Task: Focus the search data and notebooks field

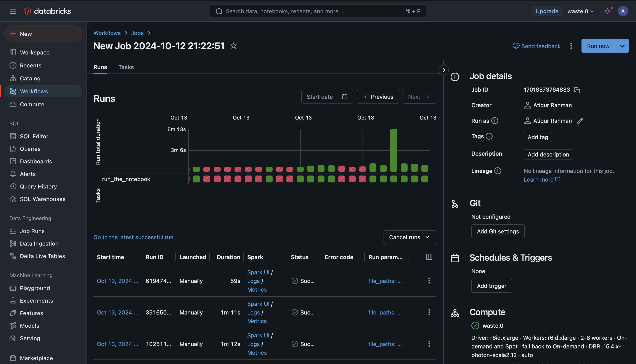Action: (x=318, y=11)
